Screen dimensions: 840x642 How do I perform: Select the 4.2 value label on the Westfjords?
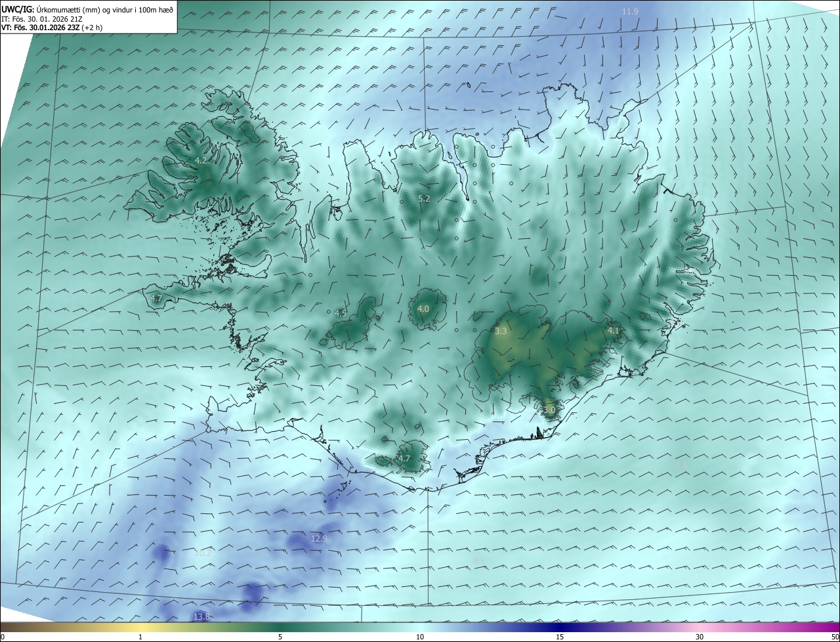pyautogui.click(x=201, y=160)
